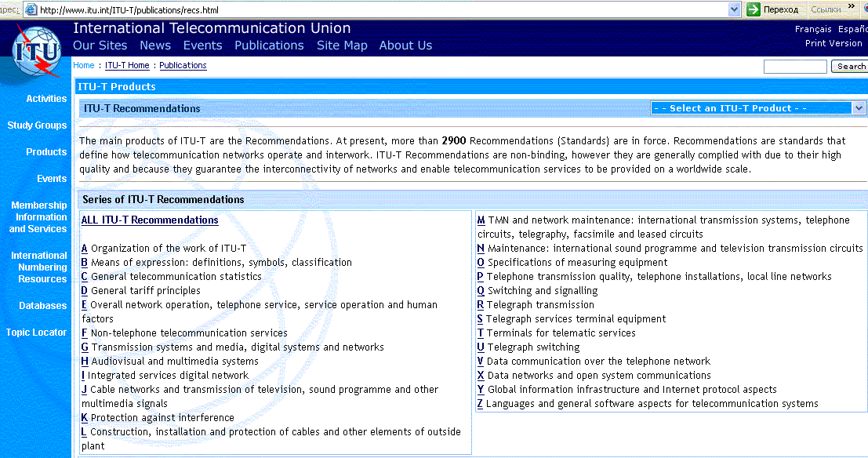The width and height of the screenshot is (868, 458).
Task: Open series H Audiovisual and multimedia
Action: click(85, 361)
